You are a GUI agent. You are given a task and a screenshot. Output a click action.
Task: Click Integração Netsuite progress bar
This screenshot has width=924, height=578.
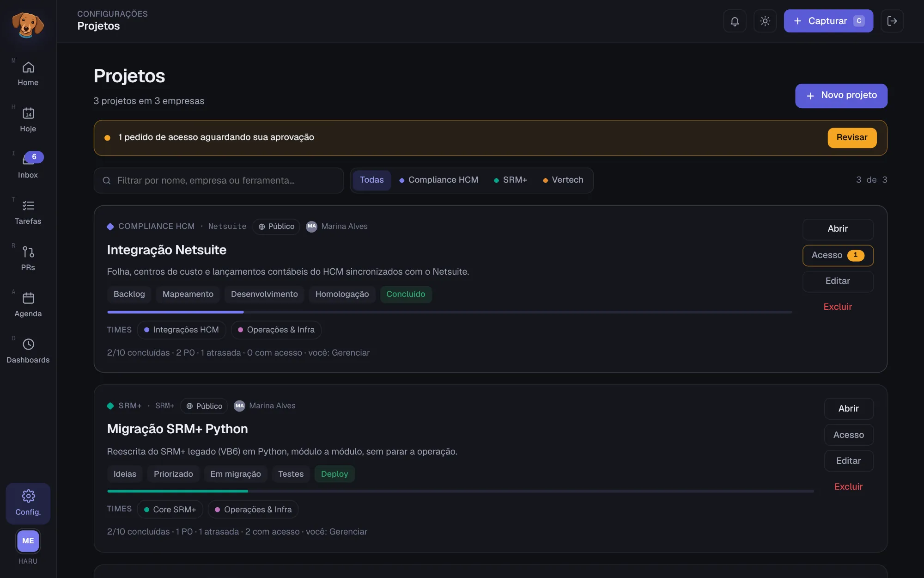click(450, 312)
